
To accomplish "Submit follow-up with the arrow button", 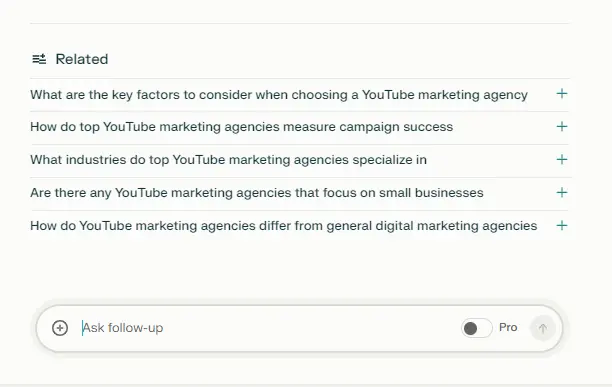I will pyautogui.click(x=543, y=328).
